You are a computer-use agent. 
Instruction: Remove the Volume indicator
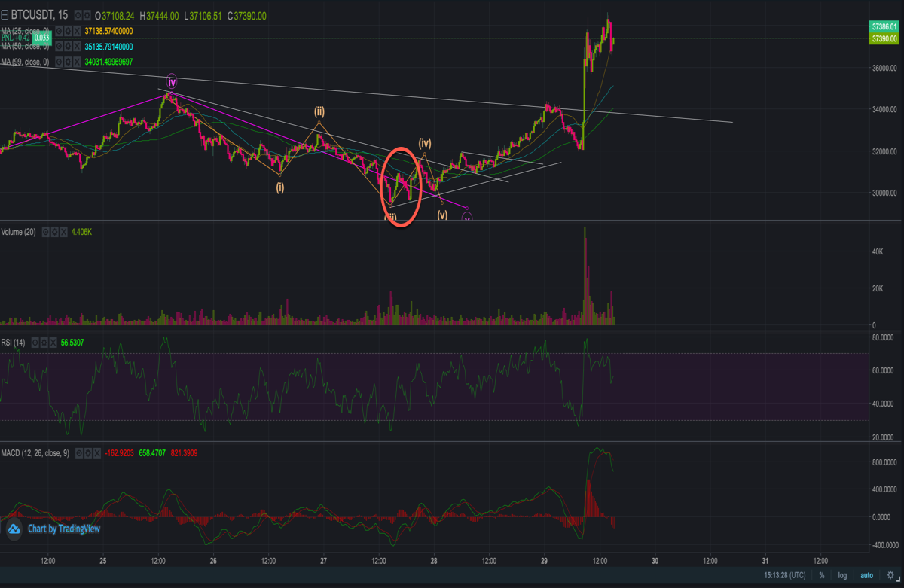pyautogui.click(x=64, y=232)
